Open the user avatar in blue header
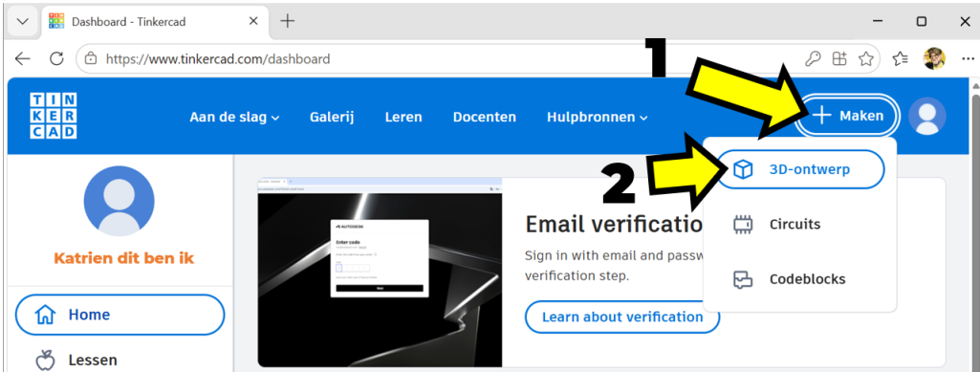The image size is (980, 372). point(926,116)
